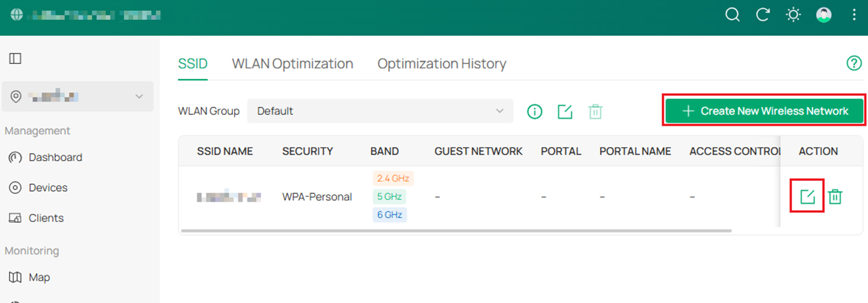Click the BAND column header

click(385, 151)
